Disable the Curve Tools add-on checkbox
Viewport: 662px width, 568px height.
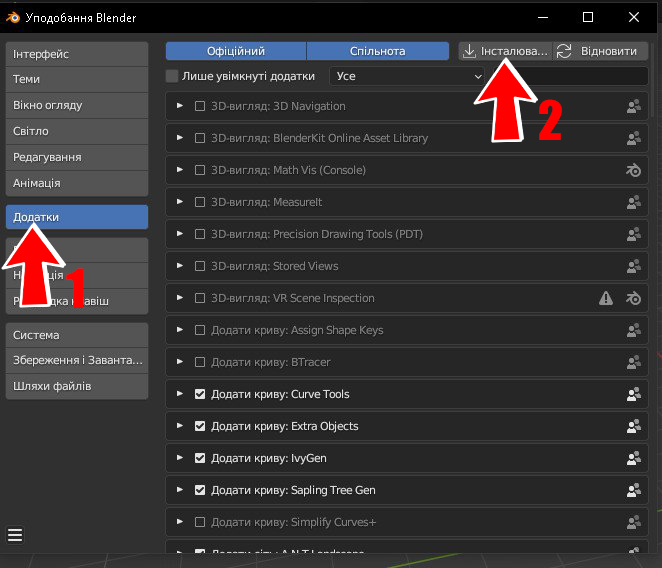click(200, 394)
